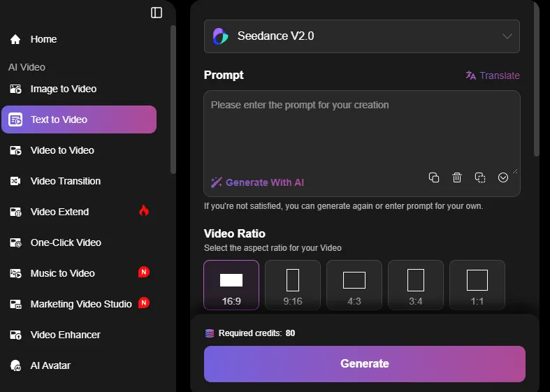The image size is (550, 392).
Task: Click the AI Avatar icon
Action: coord(15,365)
